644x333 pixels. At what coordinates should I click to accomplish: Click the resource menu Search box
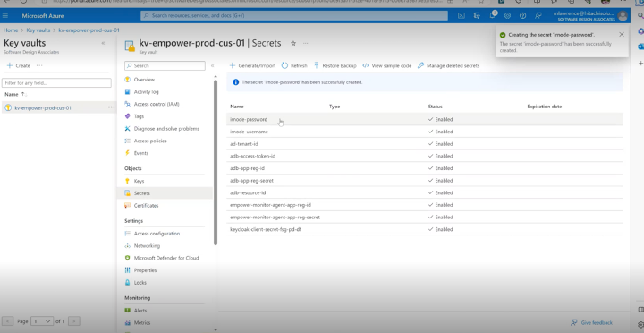coord(165,65)
